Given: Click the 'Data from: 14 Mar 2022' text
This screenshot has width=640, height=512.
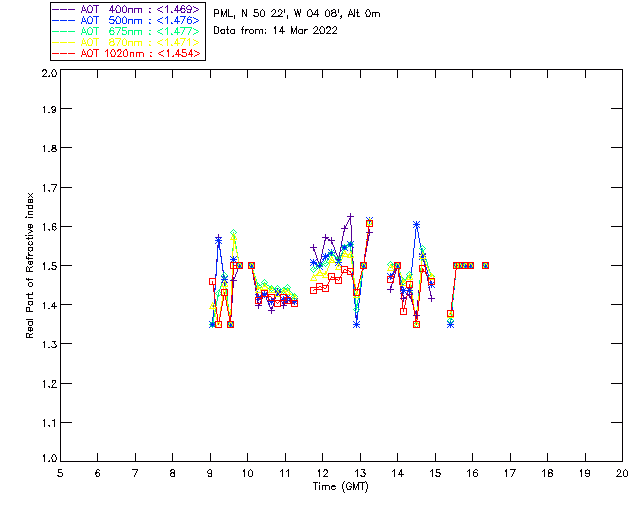Looking at the screenshot, I should click(276, 30).
